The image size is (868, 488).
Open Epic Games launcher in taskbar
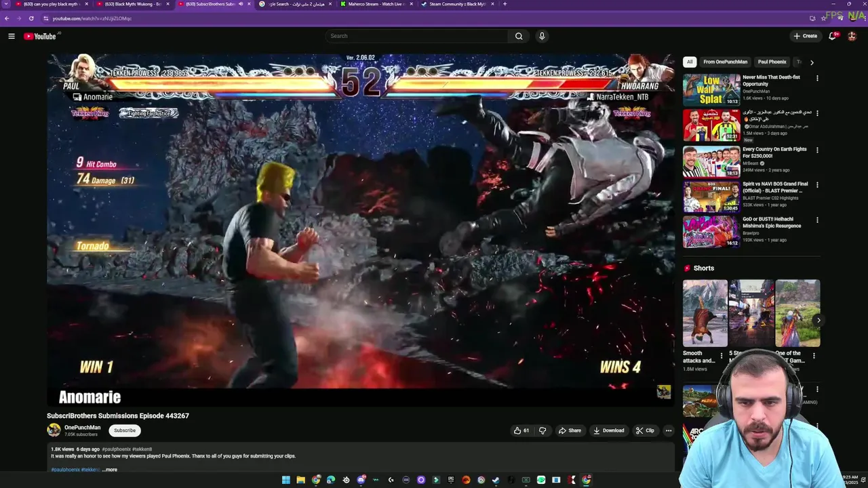(451, 480)
